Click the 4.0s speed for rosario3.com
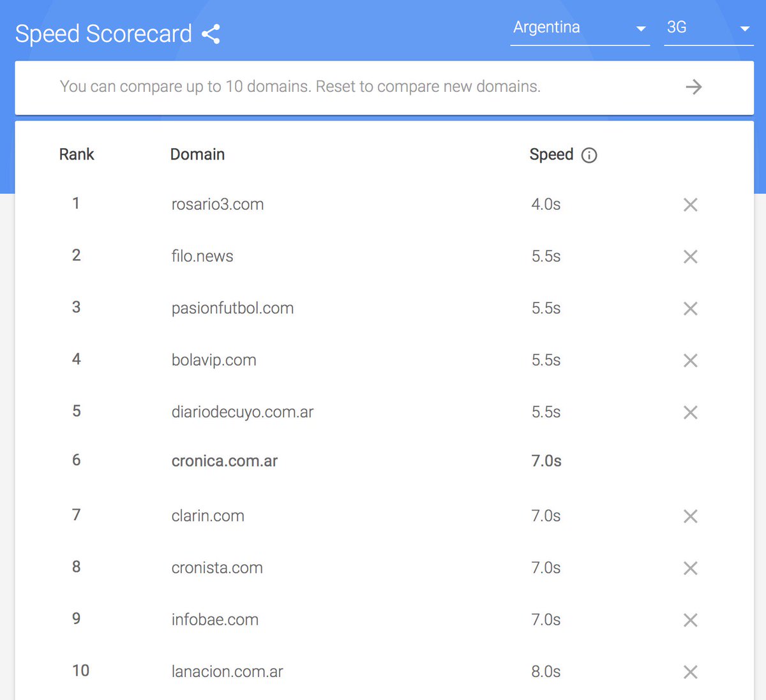Screen dimensions: 766x700 click(546, 204)
